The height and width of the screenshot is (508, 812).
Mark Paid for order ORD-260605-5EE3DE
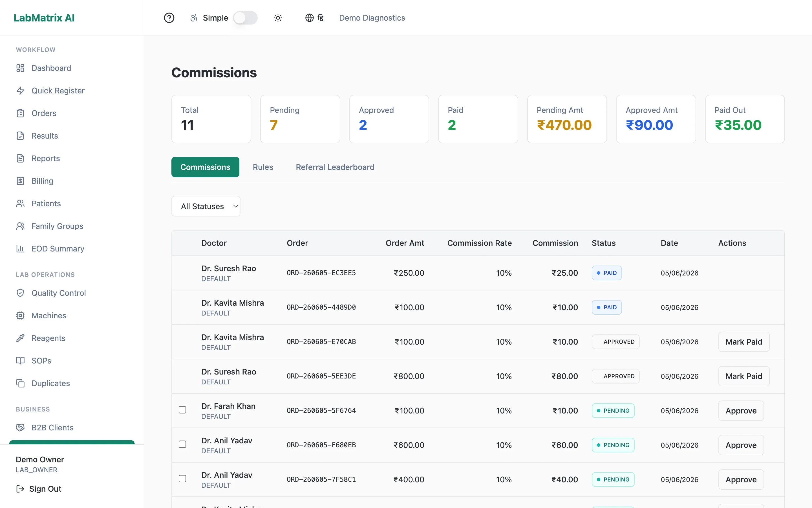point(744,376)
